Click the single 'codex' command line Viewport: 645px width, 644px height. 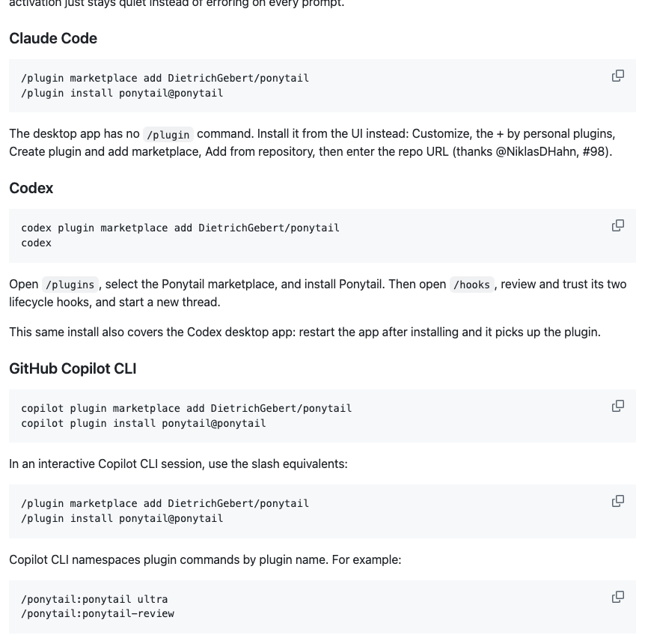click(36, 243)
